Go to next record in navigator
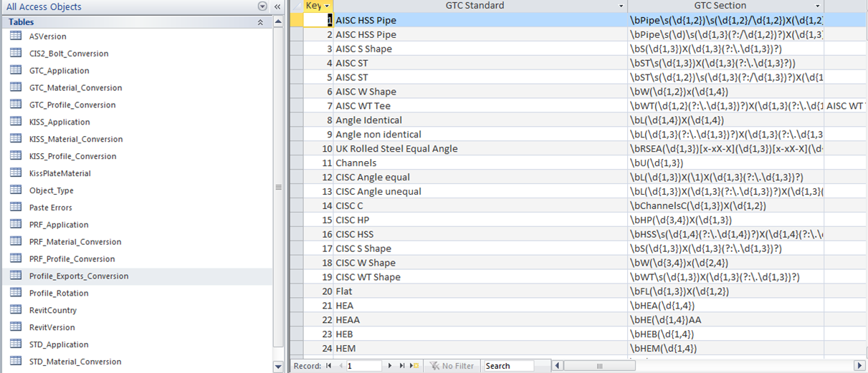The height and width of the screenshot is (373, 868). pos(390,366)
